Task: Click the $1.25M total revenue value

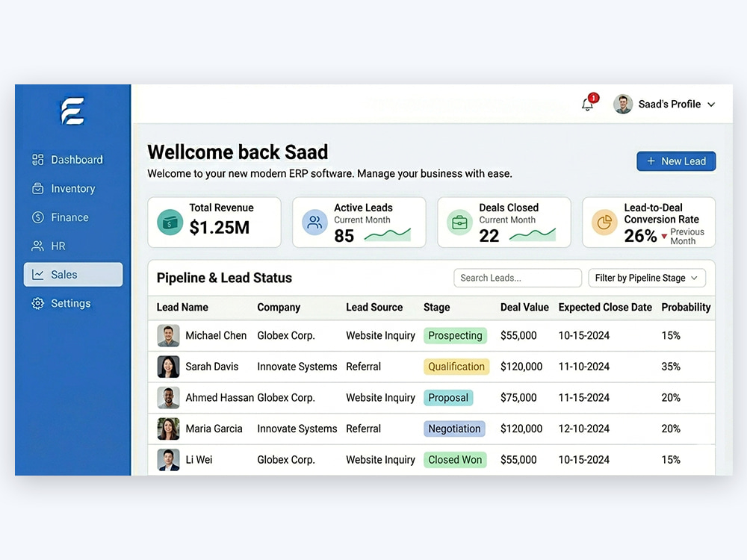Action: [219, 228]
